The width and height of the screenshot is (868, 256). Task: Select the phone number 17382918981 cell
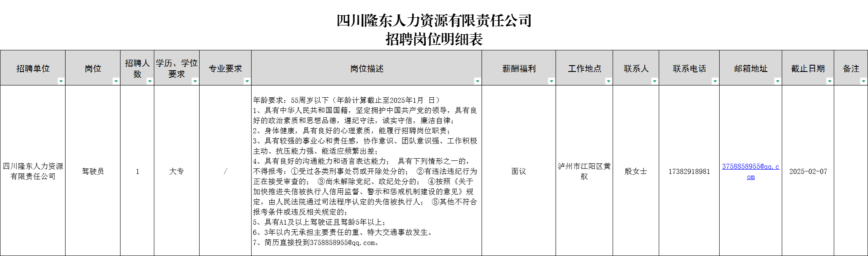click(x=689, y=171)
